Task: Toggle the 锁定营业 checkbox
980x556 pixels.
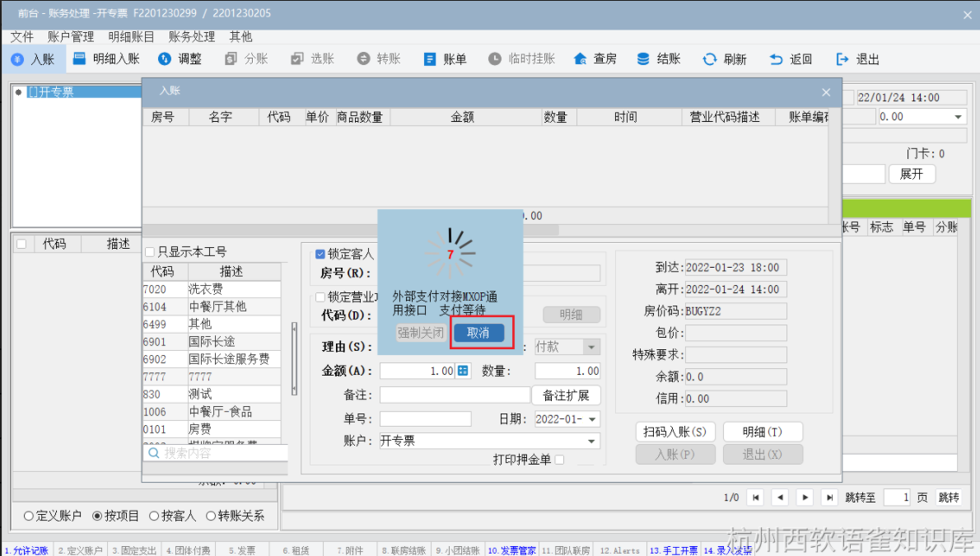Action: click(x=320, y=297)
